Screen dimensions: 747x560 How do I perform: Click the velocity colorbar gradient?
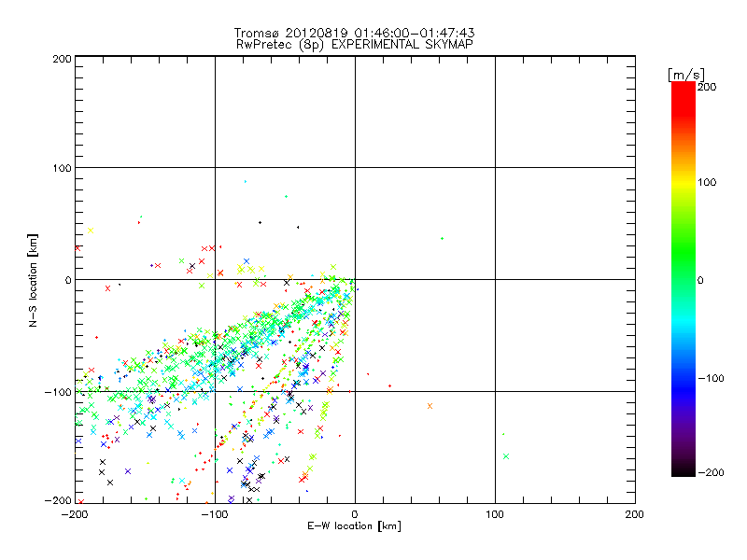[x=684, y=279]
